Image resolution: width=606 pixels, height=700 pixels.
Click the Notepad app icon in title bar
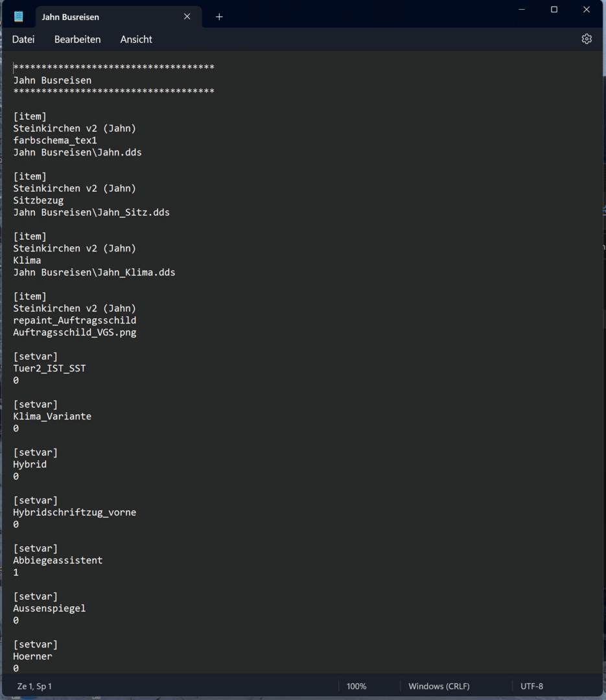pyautogui.click(x=19, y=17)
